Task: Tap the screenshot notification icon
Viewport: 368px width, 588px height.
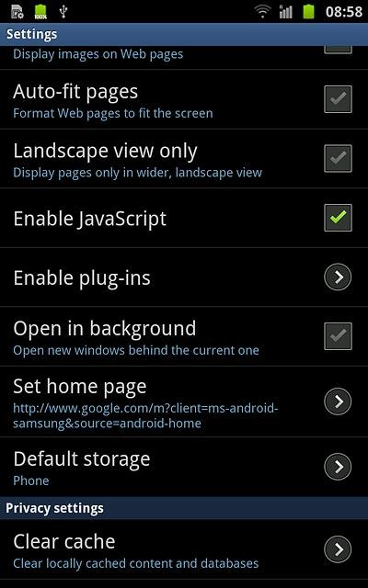Action: (x=17, y=12)
